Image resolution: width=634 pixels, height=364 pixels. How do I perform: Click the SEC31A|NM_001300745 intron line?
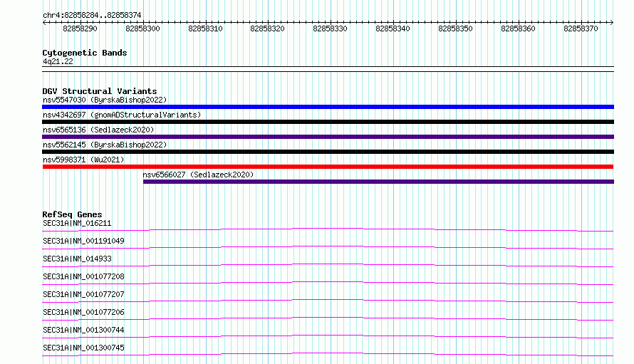328,354
